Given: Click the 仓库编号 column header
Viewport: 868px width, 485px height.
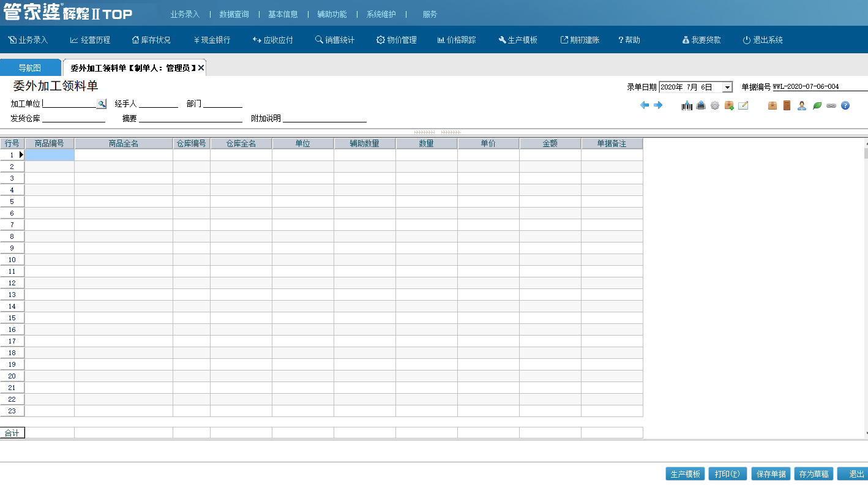Looking at the screenshot, I should [x=192, y=143].
